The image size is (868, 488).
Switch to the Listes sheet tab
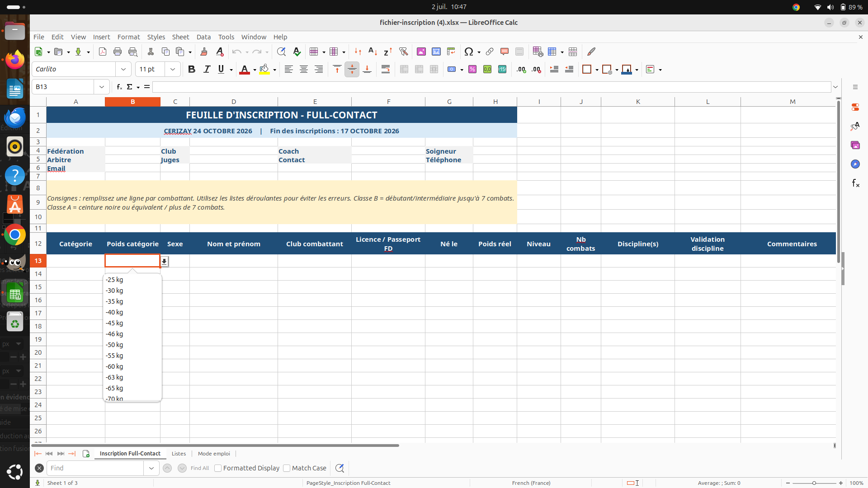(179, 454)
